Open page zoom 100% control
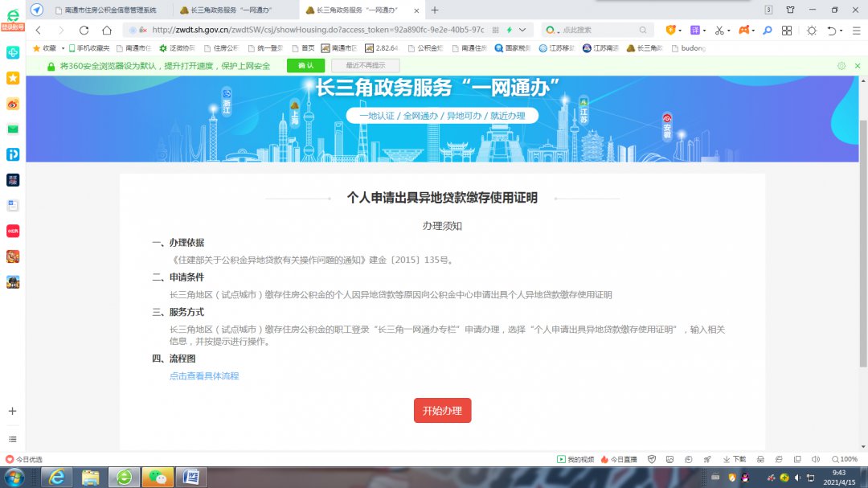Image resolution: width=868 pixels, height=488 pixels. point(844,459)
